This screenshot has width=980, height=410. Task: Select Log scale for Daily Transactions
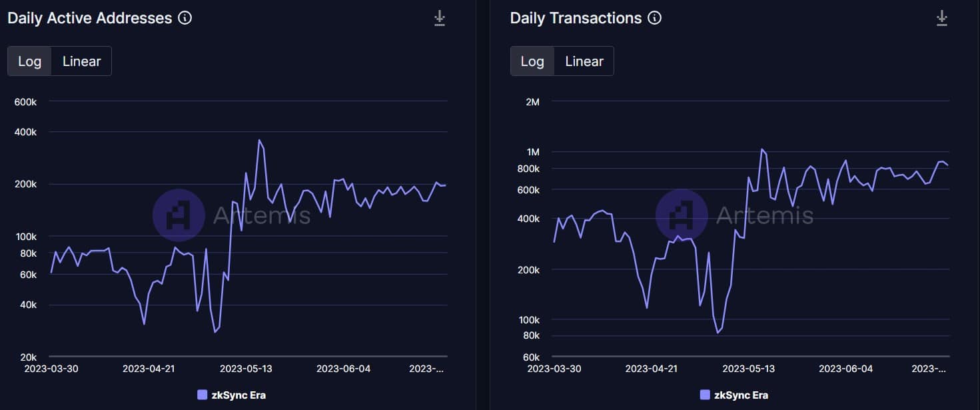coord(532,61)
